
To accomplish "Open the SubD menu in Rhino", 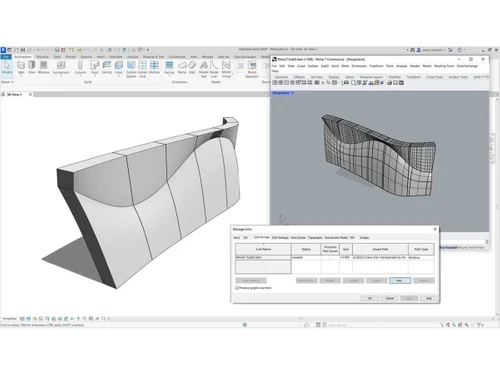I will [325, 66].
